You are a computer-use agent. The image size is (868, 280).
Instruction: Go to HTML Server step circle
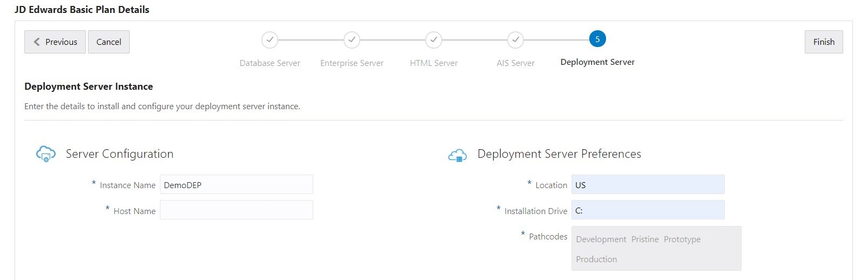434,39
